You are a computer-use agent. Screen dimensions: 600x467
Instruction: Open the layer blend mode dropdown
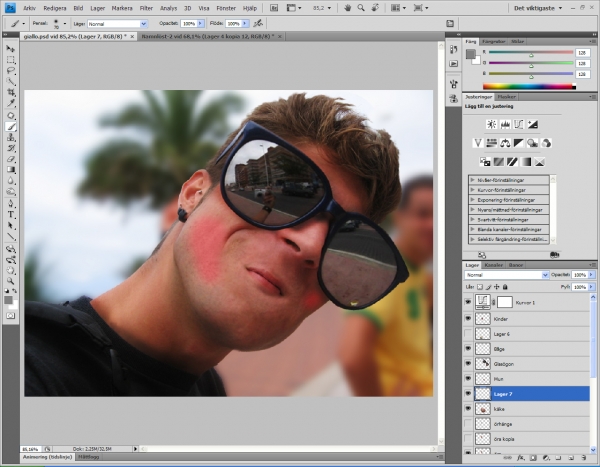tap(507, 275)
